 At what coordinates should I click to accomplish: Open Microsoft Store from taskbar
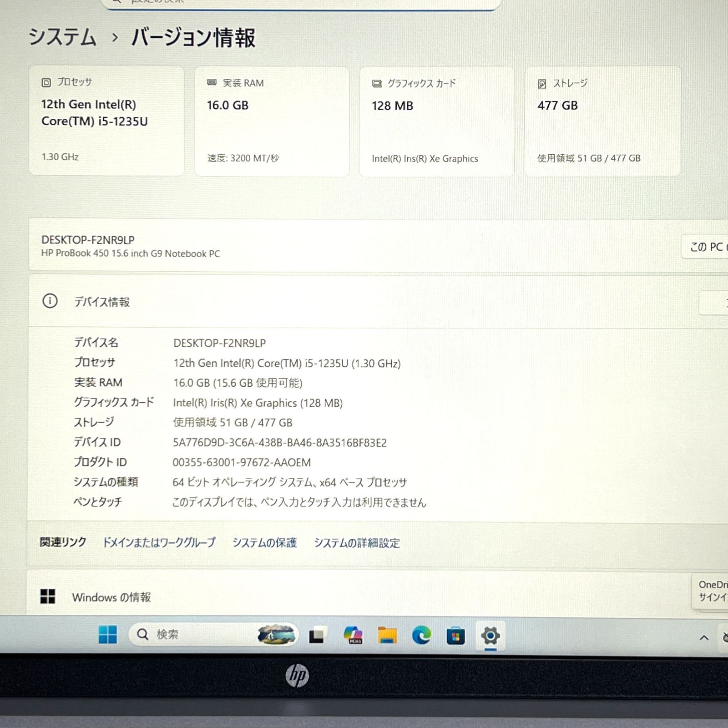pyautogui.click(x=455, y=636)
